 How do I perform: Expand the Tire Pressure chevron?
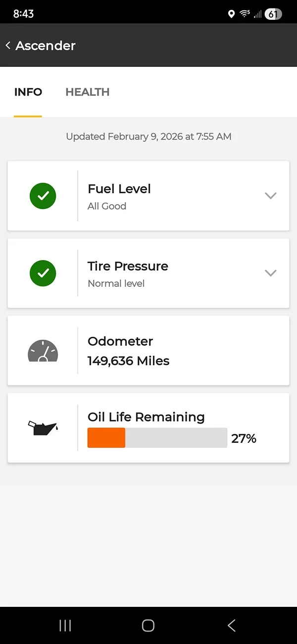270,273
